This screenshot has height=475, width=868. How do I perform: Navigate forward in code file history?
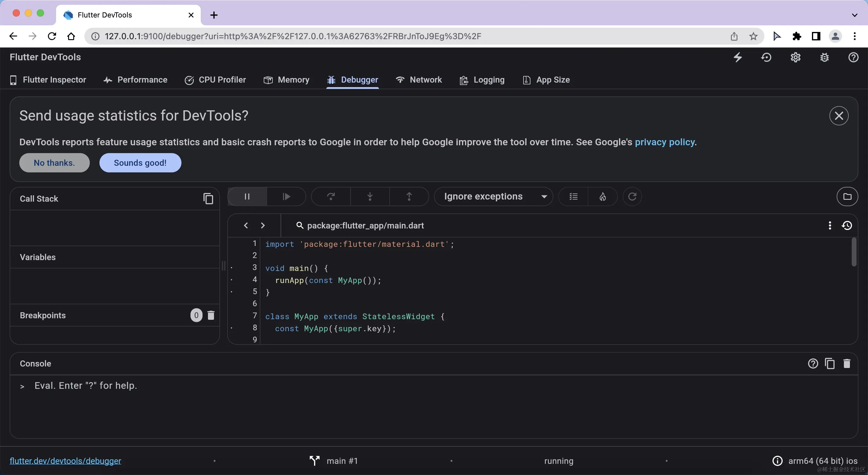pos(263,225)
